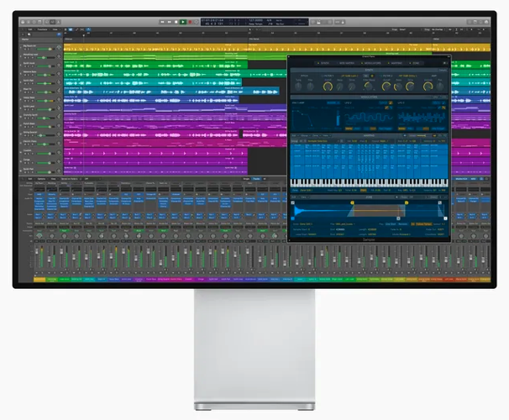Click the Big Room Kit track volume slider
509x420 pixels.
point(45,49)
